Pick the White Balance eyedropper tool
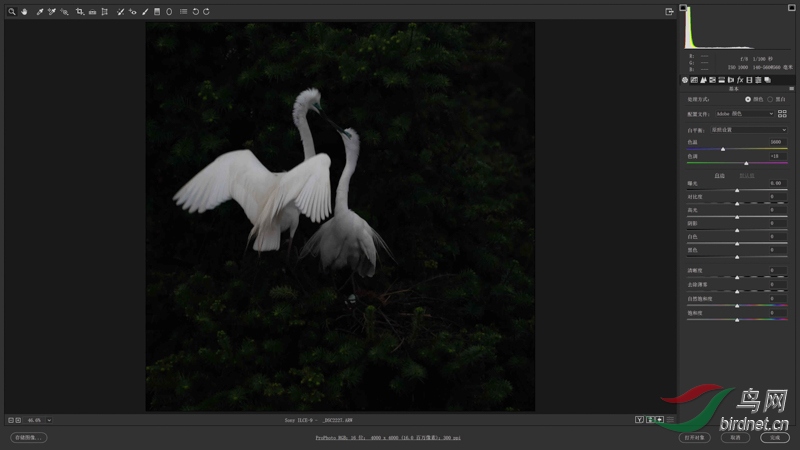800x450 pixels. coord(40,12)
